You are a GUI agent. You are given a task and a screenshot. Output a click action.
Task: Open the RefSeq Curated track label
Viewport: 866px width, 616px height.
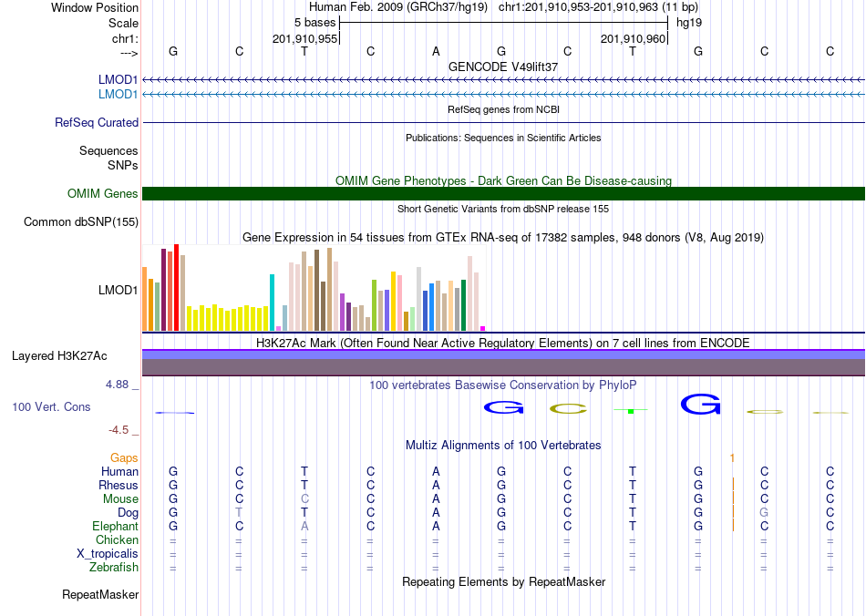click(x=96, y=122)
